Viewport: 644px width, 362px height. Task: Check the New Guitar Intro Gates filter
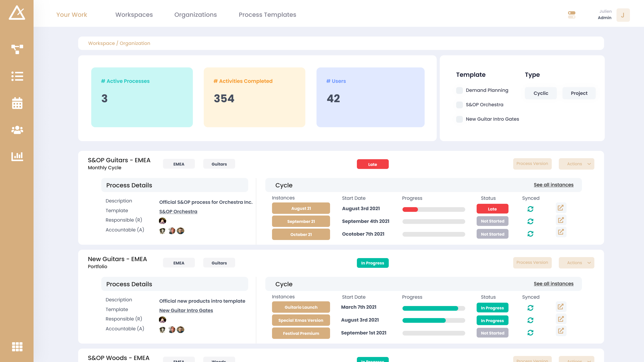(460, 119)
